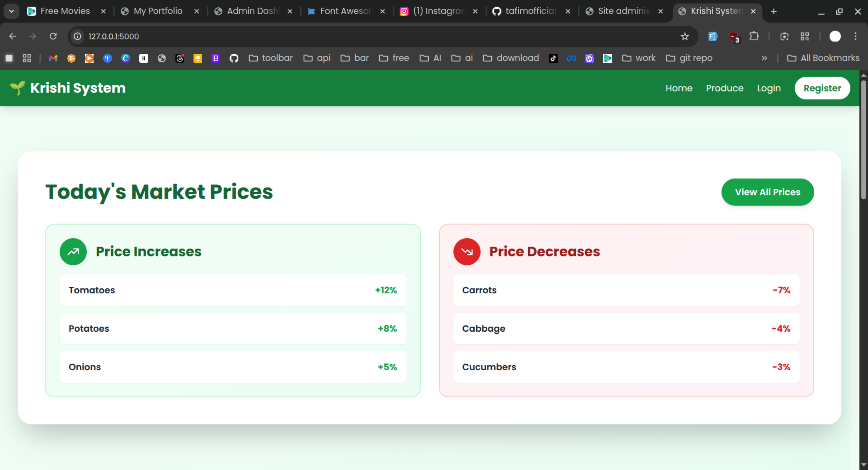Switch to the My Portfolio tab
Viewport: 868px width, 470px height.
pos(157,12)
